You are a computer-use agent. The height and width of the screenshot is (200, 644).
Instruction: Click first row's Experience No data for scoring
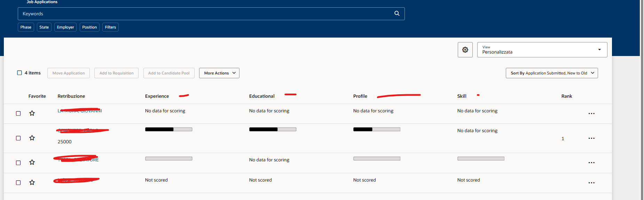[x=165, y=111]
